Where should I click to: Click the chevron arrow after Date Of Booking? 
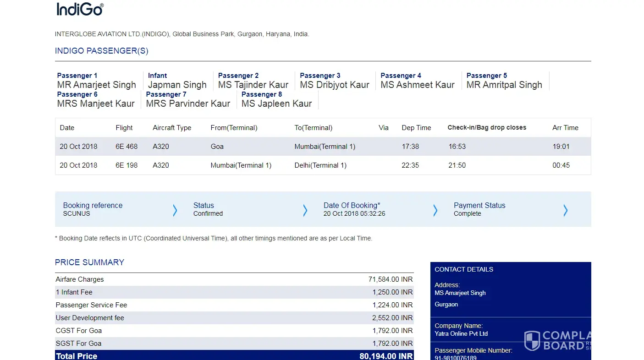pos(435,210)
